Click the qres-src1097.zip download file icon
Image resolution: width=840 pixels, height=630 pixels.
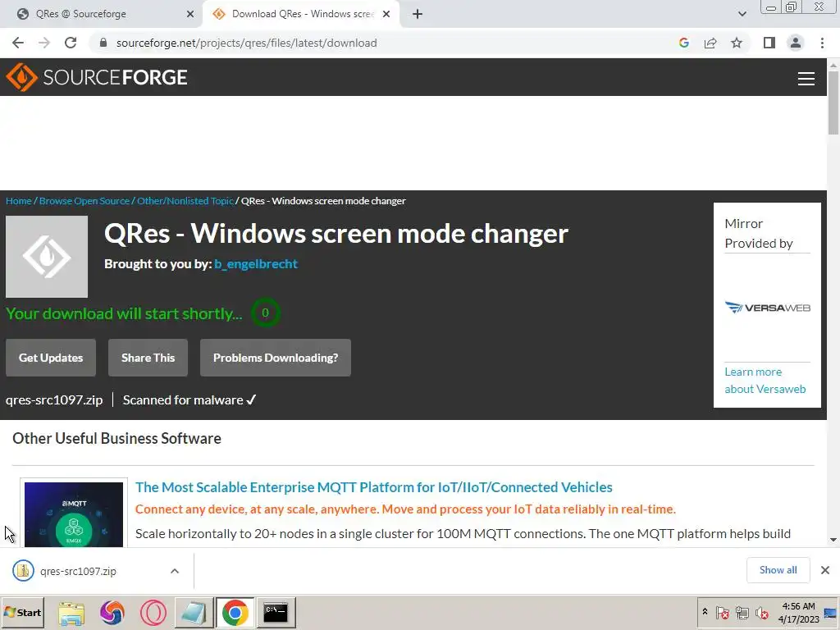23,571
